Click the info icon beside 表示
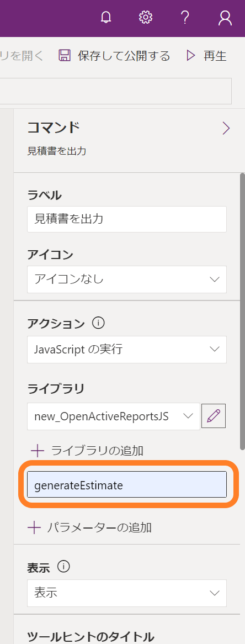The height and width of the screenshot is (644, 245). (x=63, y=567)
